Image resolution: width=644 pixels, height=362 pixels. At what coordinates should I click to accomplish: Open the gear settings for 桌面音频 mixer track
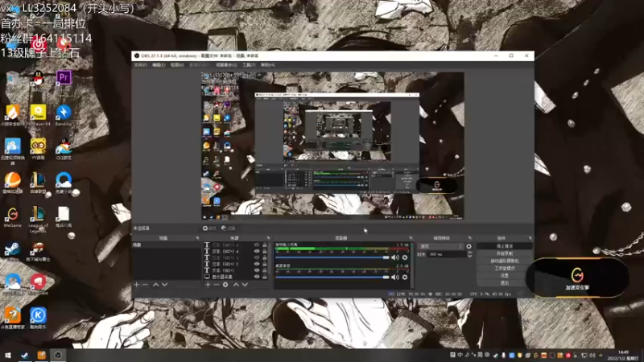405,277
